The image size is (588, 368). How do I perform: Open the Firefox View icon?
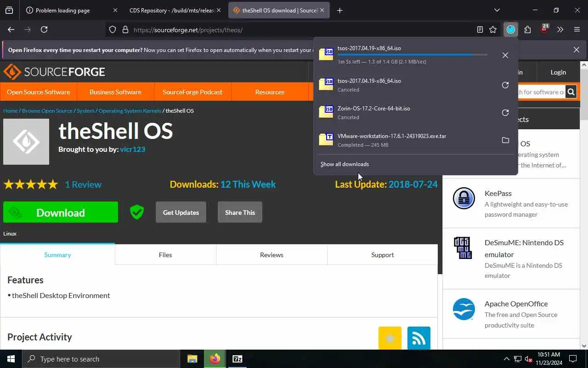[9, 10]
